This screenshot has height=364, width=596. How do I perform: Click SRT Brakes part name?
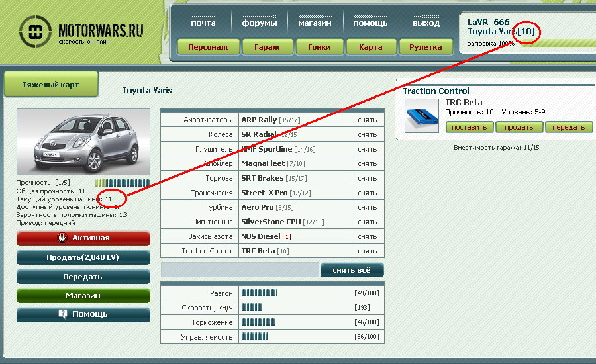(262, 178)
